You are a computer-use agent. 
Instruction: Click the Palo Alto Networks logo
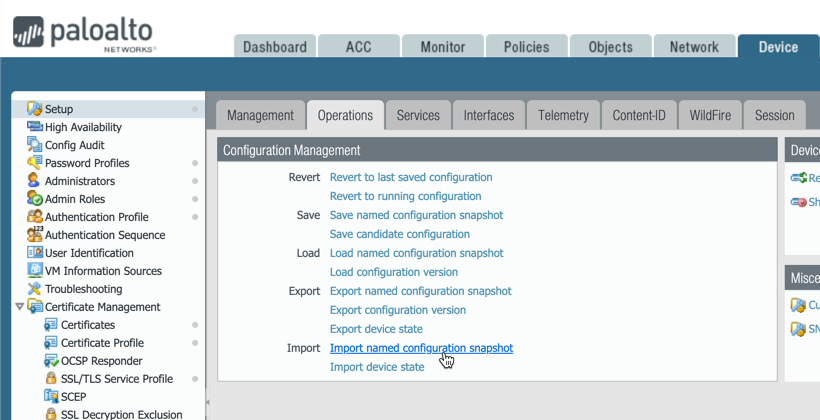click(84, 33)
